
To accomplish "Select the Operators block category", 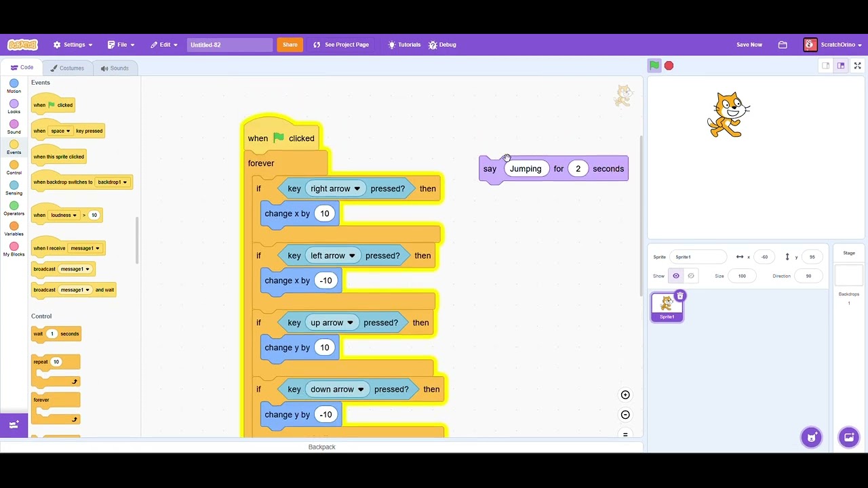I will point(14,208).
